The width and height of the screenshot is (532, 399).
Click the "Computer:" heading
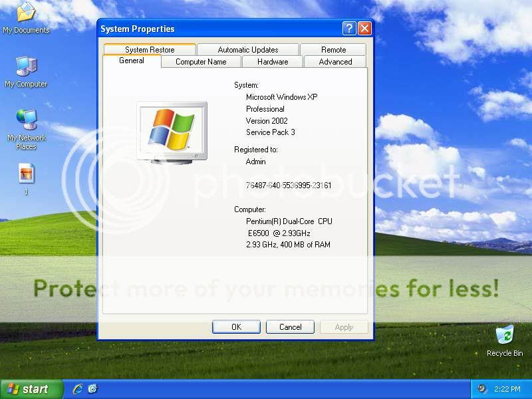pos(250,209)
